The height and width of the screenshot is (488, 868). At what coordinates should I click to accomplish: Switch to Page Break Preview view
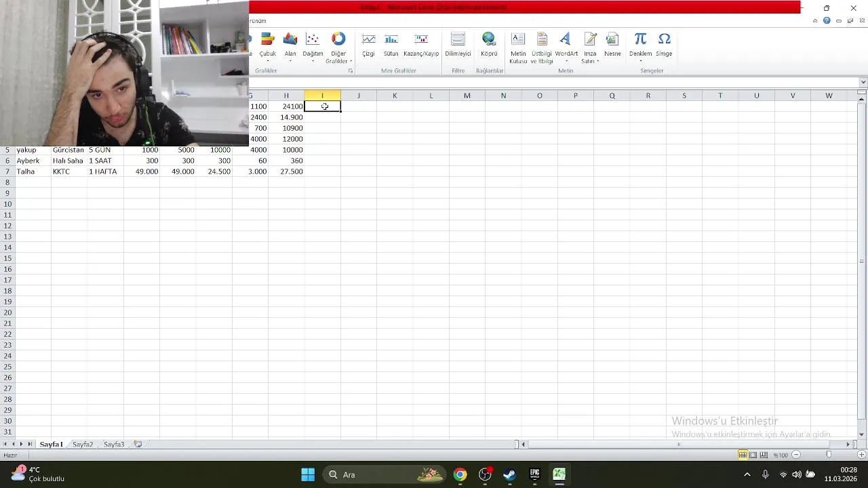tap(764, 455)
